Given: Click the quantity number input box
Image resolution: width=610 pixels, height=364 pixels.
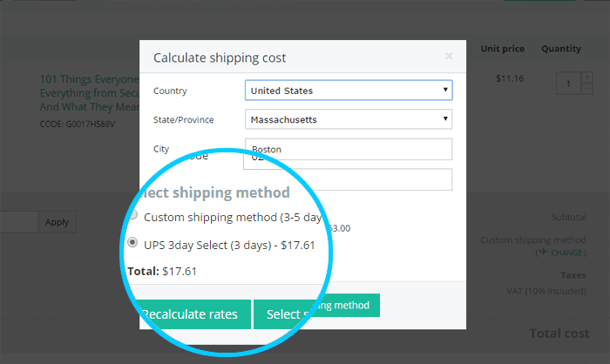Looking at the screenshot, I should (569, 84).
